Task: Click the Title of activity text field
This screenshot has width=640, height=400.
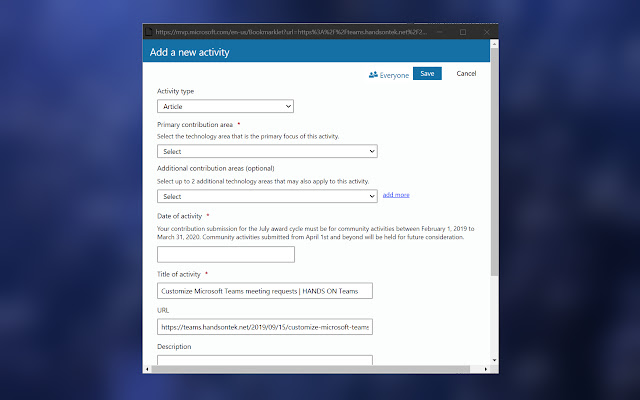Action: point(265,291)
